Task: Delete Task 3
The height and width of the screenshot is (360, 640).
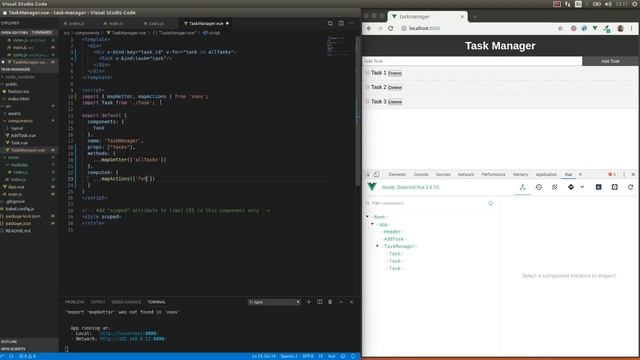Action: (x=395, y=102)
